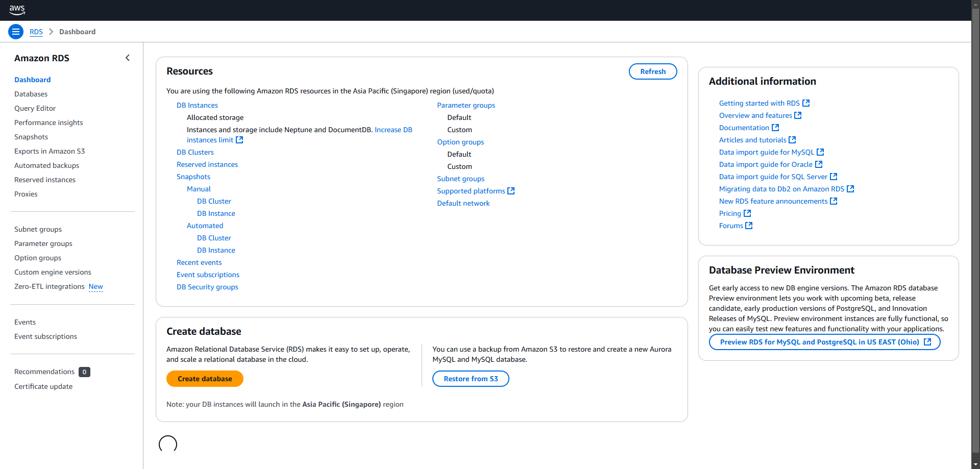Open the DB Clusters resource link

[x=195, y=152]
